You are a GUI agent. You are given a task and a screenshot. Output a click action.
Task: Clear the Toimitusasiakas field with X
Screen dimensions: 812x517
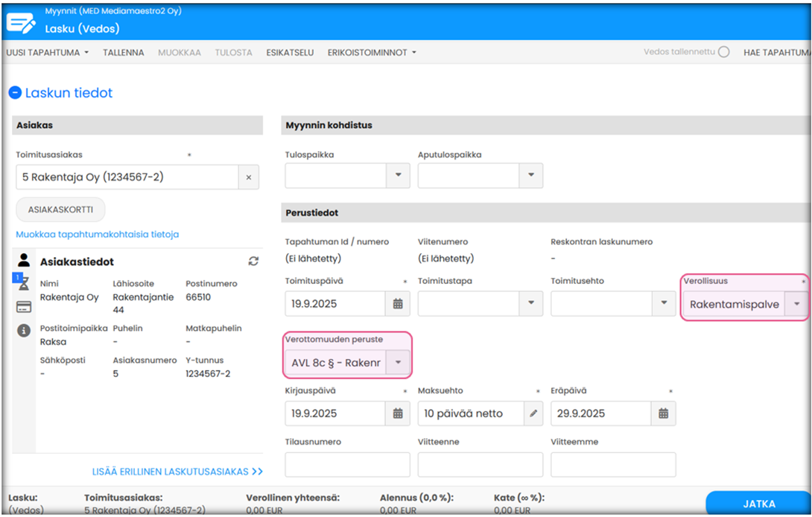coord(249,177)
